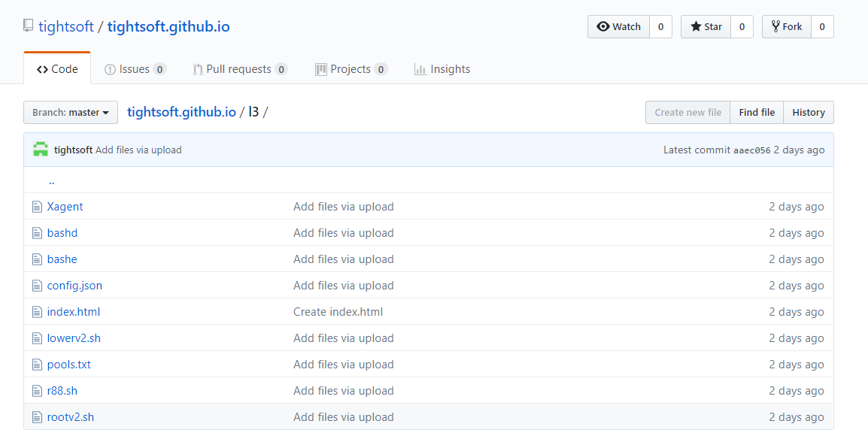Click the Create new file button

pyautogui.click(x=688, y=112)
